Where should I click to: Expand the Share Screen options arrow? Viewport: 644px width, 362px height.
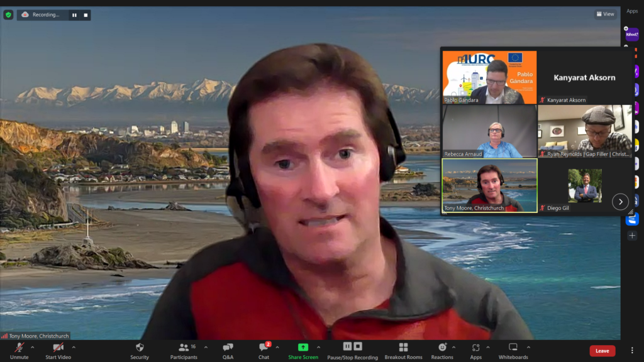pos(318,347)
